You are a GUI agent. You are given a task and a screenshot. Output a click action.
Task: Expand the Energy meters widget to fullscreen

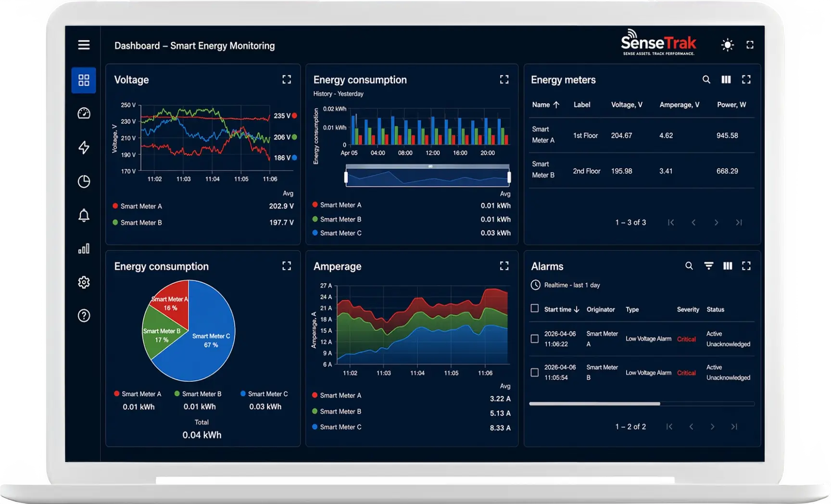pyautogui.click(x=746, y=79)
